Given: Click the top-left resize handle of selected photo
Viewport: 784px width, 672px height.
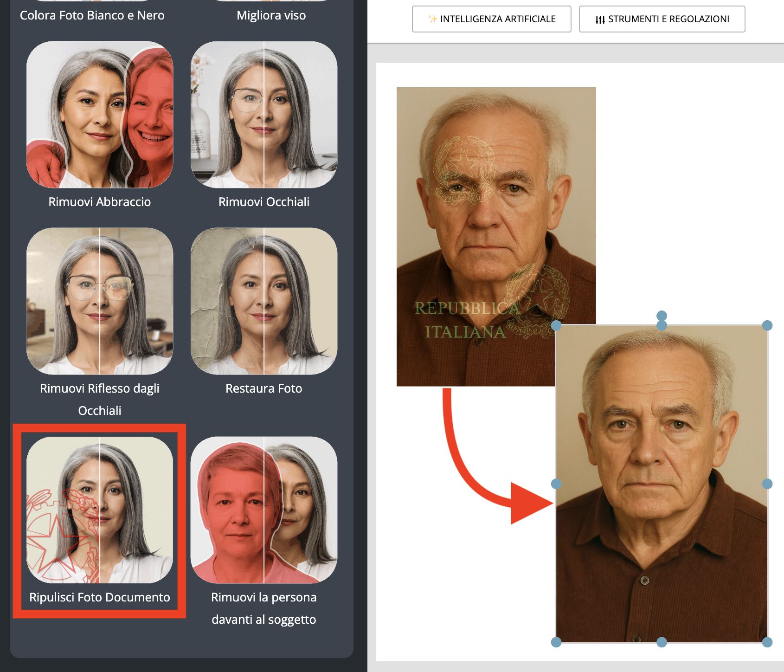Looking at the screenshot, I should click(x=556, y=325).
